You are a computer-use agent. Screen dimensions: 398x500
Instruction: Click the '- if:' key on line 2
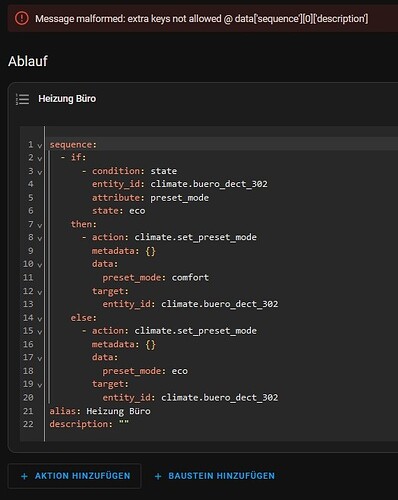pyautogui.click(x=73, y=157)
